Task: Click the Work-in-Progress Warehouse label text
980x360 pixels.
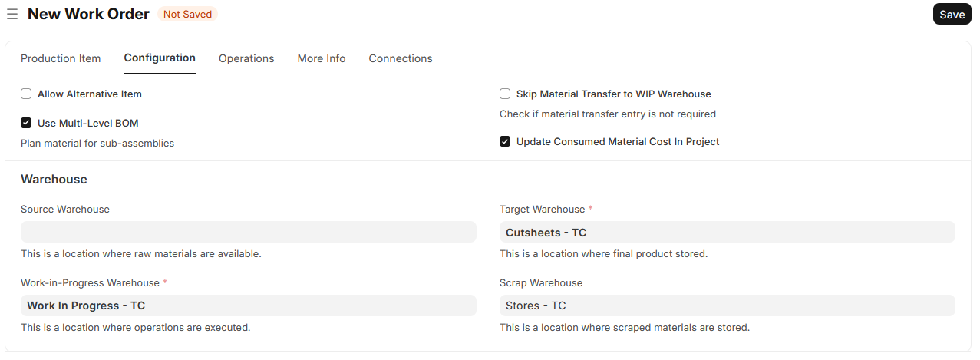Action: 90,283
